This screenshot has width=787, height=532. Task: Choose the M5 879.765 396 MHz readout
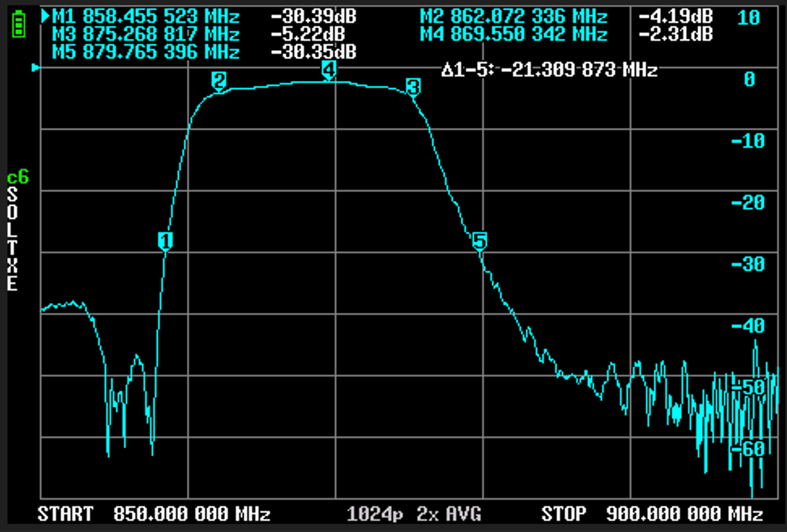[146, 52]
